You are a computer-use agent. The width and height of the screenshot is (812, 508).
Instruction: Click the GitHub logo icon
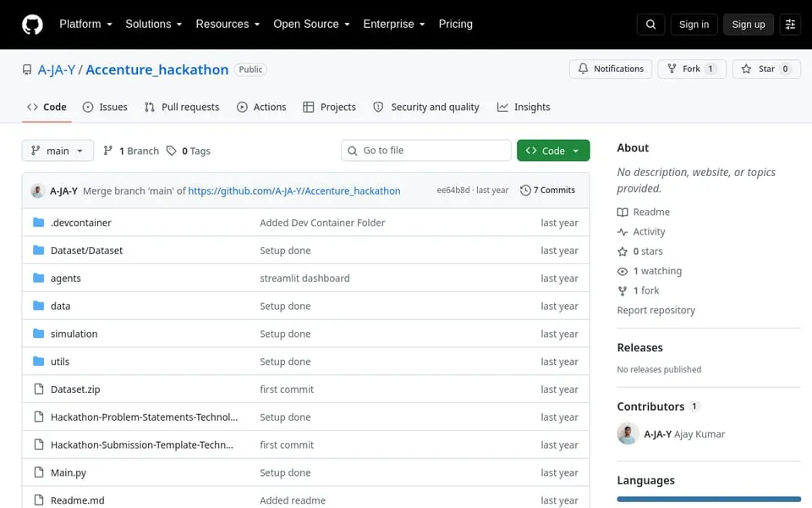[x=32, y=25]
